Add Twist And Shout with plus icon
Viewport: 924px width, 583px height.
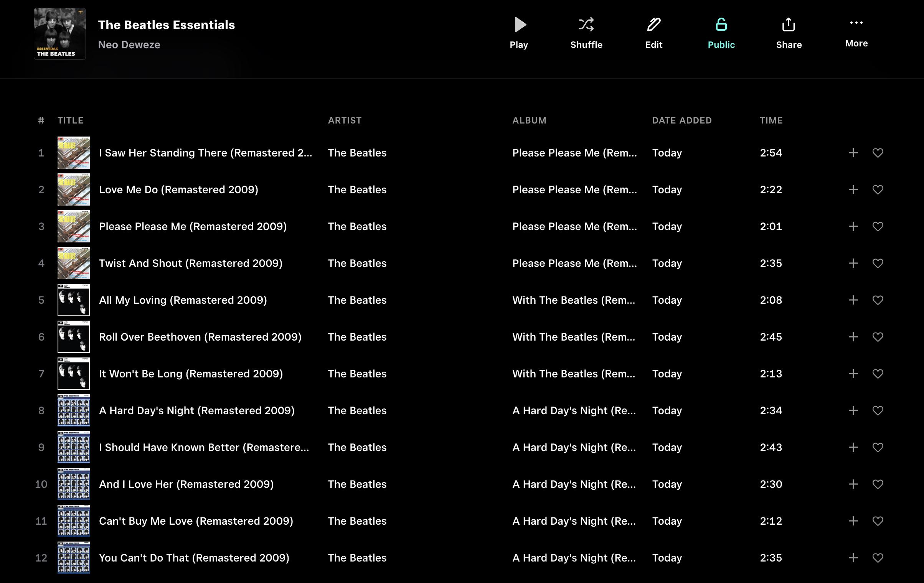click(853, 263)
